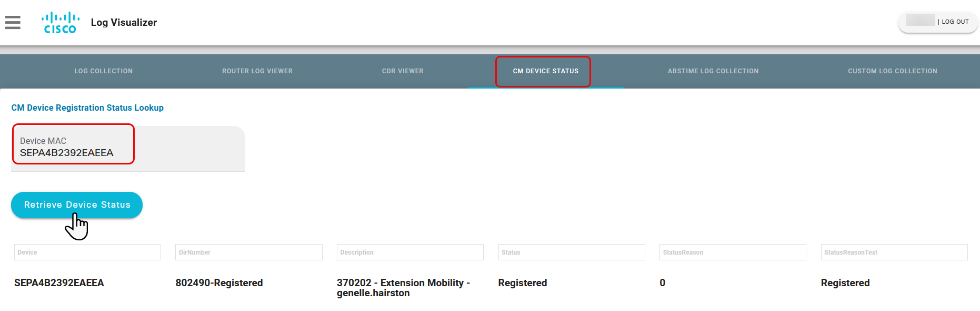Click the Extension Mobility genelle.hairston description
This screenshot has width=980, height=311.
tap(403, 288)
